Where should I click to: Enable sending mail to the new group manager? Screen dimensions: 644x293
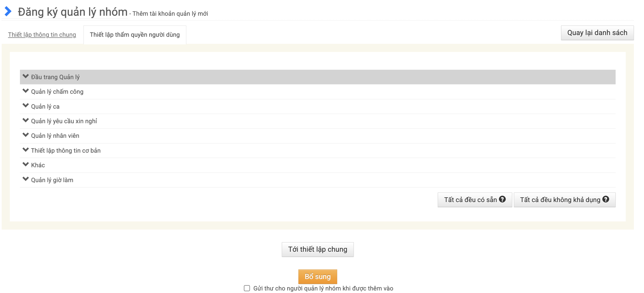click(x=247, y=288)
